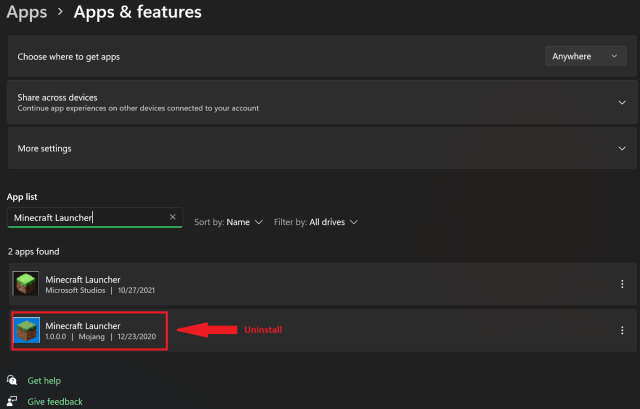Click the clear search X icon
Viewport: 640px width, 409px height.
(172, 217)
